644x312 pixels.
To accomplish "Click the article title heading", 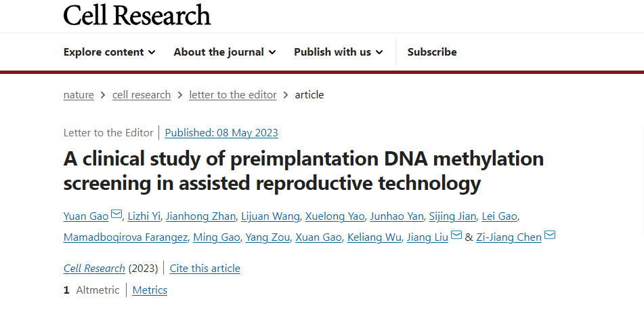I will click(x=303, y=170).
